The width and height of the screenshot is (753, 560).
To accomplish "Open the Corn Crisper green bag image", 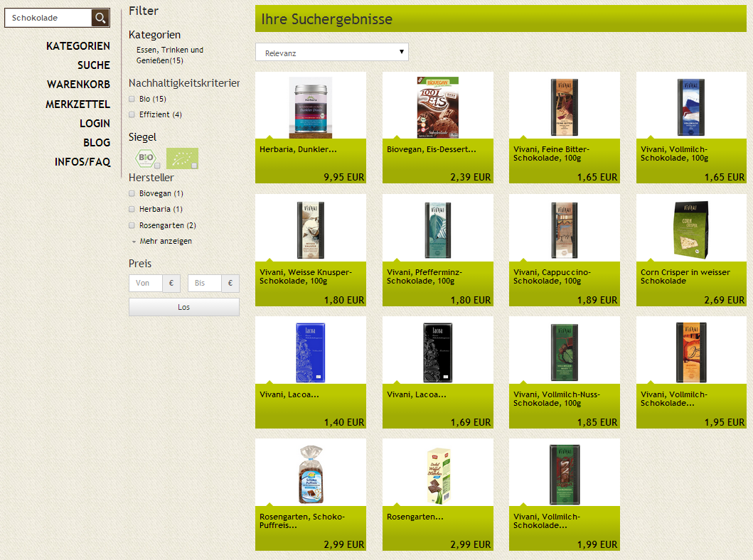I will [691, 230].
